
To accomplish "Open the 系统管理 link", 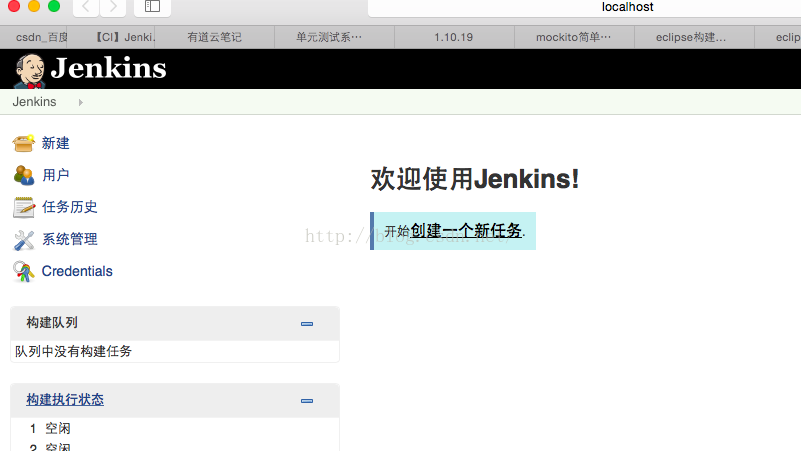I will [x=69, y=239].
